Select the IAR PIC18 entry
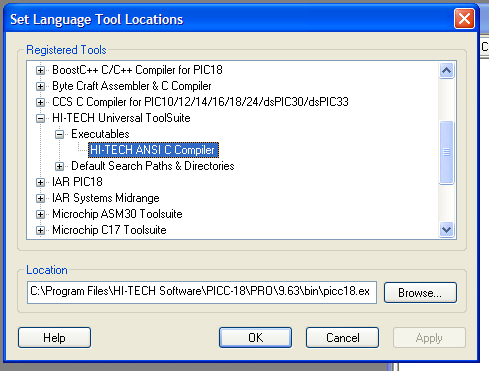Screen dimensions: 489x371 77,182
